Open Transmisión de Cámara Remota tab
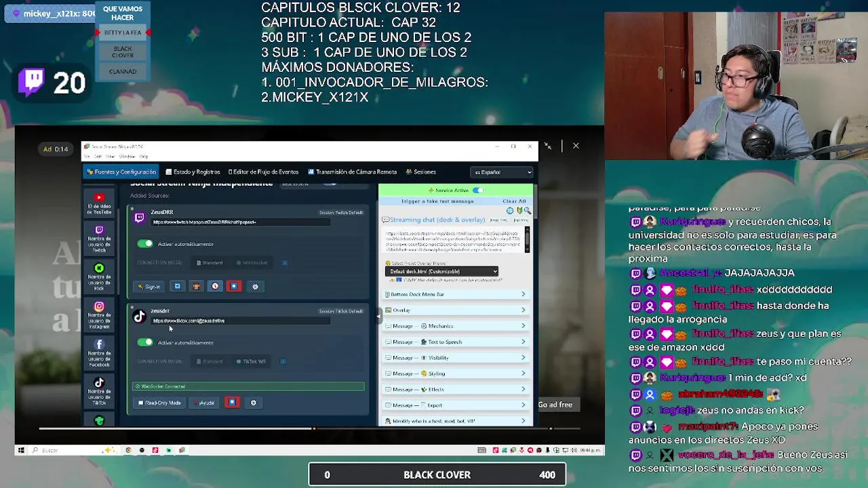 pos(353,172)
